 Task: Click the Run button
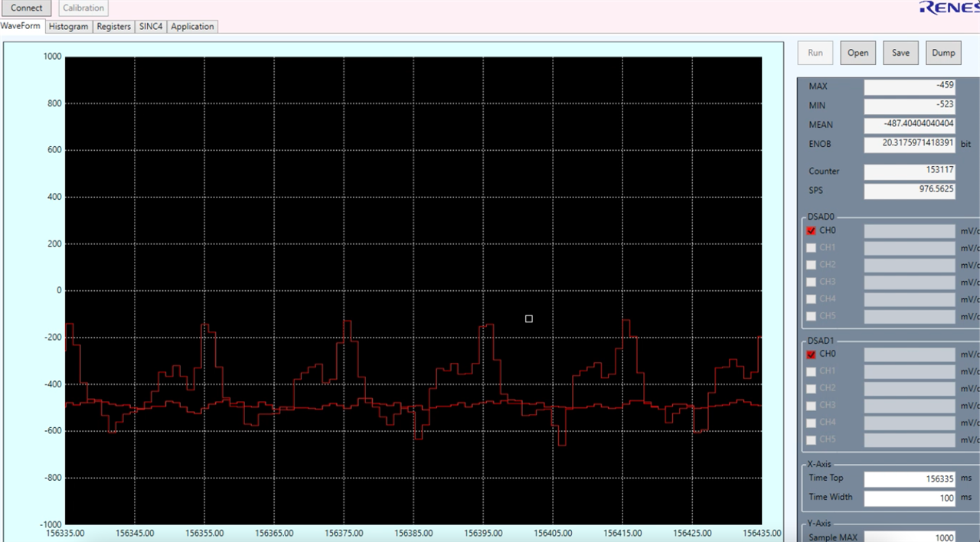815,53
